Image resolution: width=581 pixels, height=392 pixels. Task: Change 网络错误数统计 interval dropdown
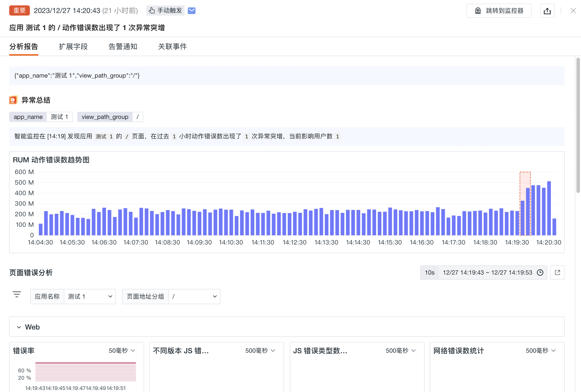(x=541, y=351)
